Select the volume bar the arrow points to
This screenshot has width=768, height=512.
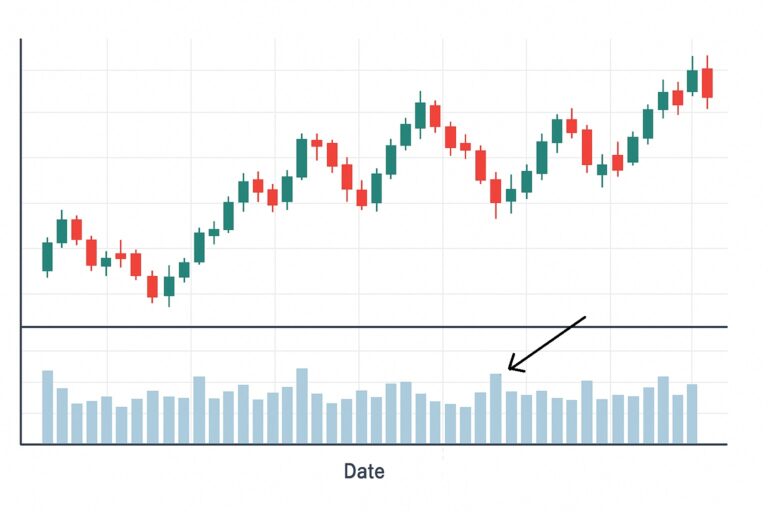[x=495, y=408]
